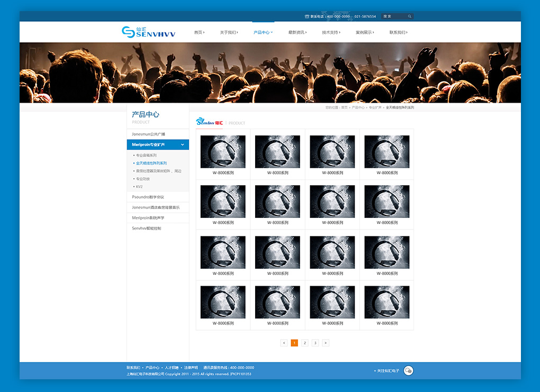Select 全天候线性阵列系列 in the sidebar
The height and width of the screenshot is (392, 540).
coord(151,163)
